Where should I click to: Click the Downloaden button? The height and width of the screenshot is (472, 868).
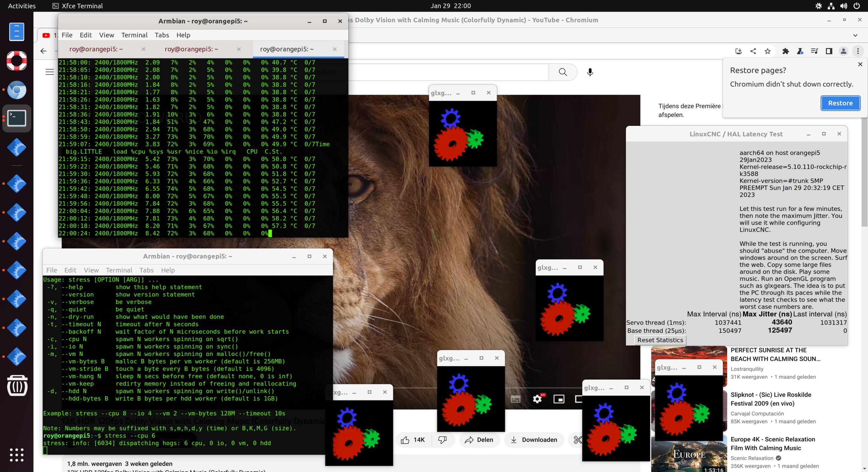(534, 440)
